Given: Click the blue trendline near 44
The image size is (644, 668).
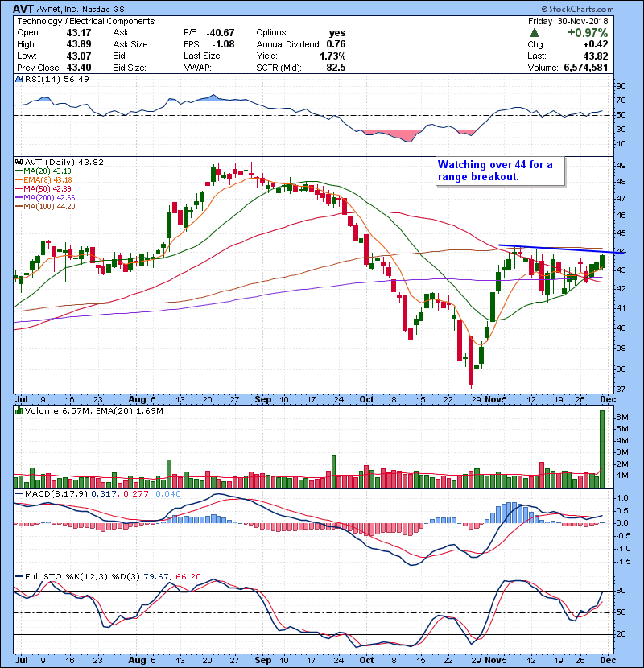Looking at the screenshot, I should [562, 249].
